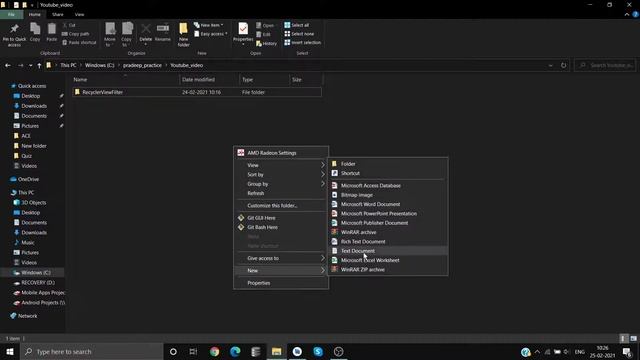Click History in the Open group
Screen dimensions: 640x360
point(266,43)
